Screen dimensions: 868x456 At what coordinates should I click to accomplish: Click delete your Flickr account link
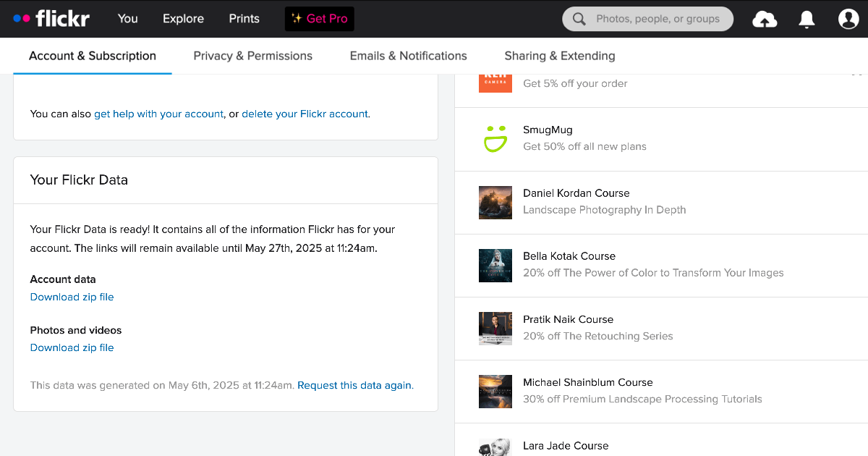point(305,114)
